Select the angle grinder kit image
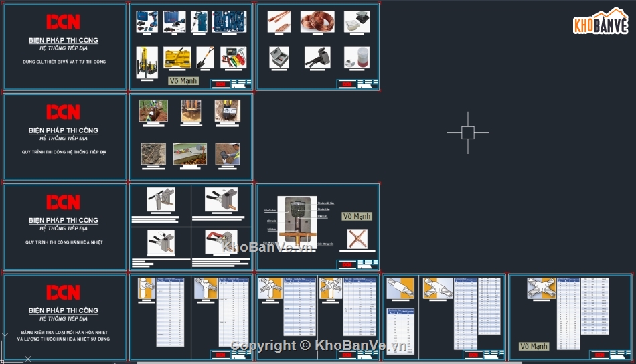 [175, 21]
